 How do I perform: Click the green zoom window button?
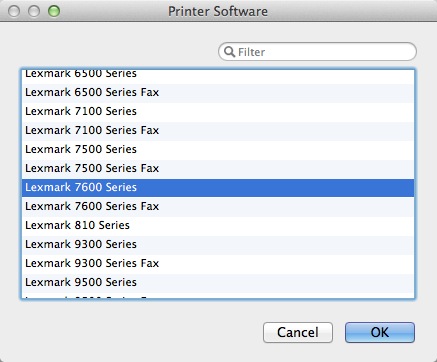tap(54, 11)
